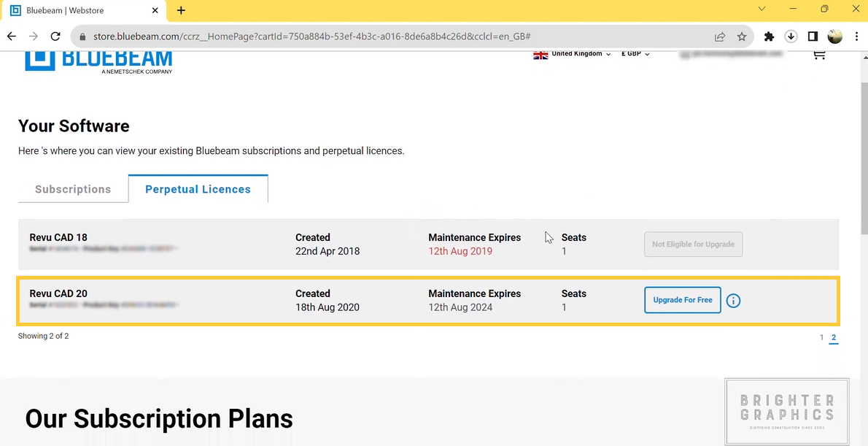
Task: Open the Chrome profile avatar
Action: [834, 36]
